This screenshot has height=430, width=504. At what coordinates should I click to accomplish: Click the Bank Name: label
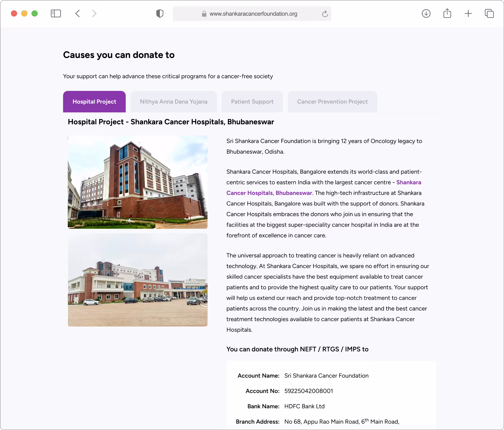263,406
